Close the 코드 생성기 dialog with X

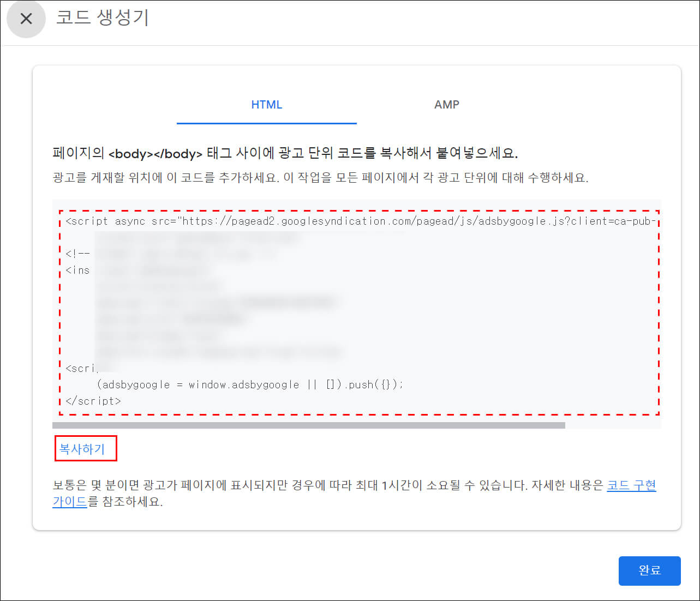(x=26, y=19)
